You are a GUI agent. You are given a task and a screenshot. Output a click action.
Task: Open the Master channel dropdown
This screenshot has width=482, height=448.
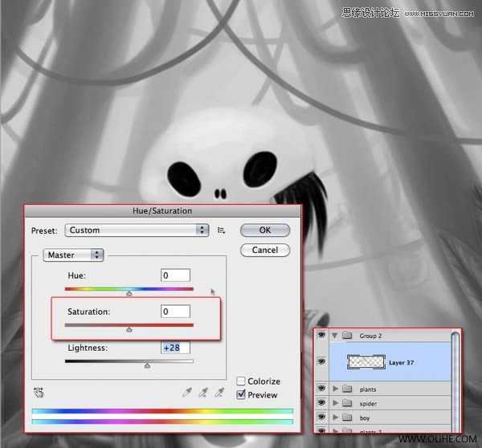(73, 255)
